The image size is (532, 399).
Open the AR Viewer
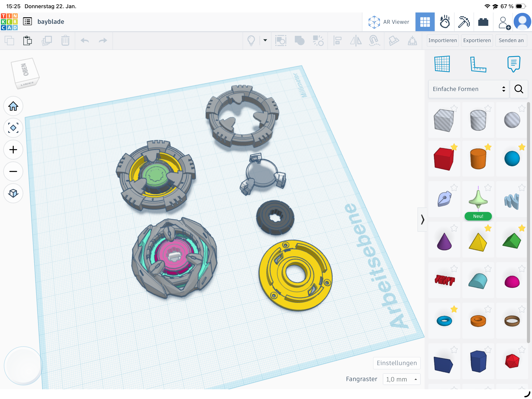coord(389,22)
